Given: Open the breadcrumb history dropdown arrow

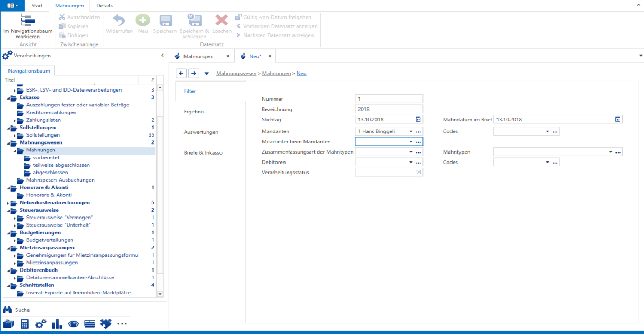Looking at the screenshot, I should coord(207,74).
